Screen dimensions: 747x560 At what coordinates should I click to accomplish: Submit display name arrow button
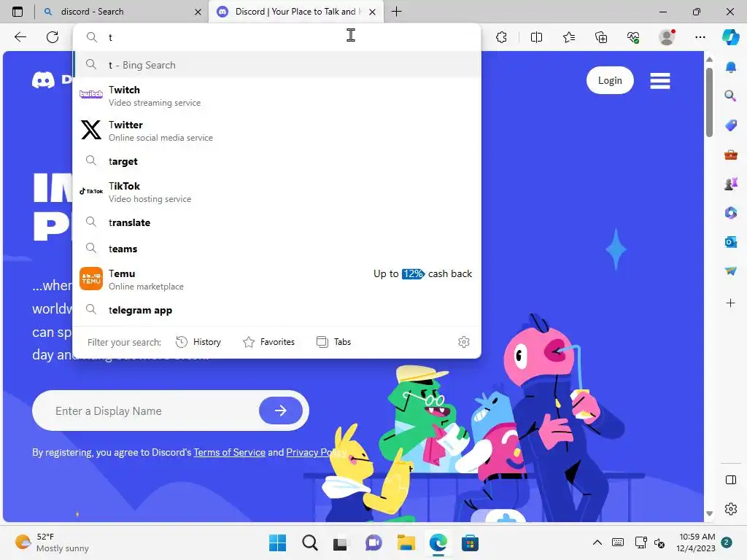pyautogui.click(x=281, y=411)
